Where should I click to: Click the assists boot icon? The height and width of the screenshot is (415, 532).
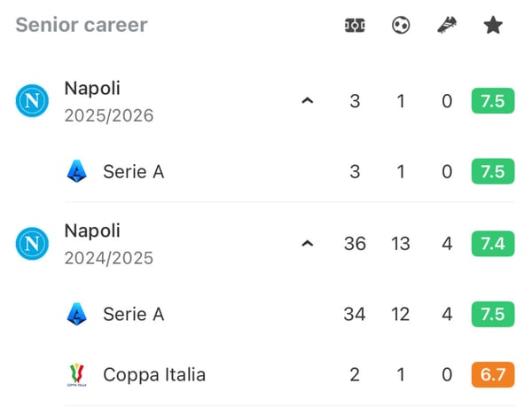click(x=447, y=26)
